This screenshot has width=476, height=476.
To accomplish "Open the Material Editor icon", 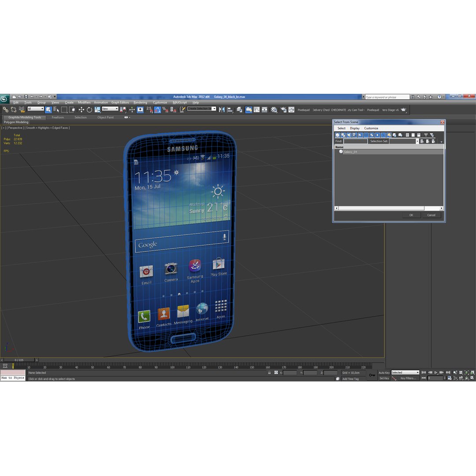I will point(274,110).
